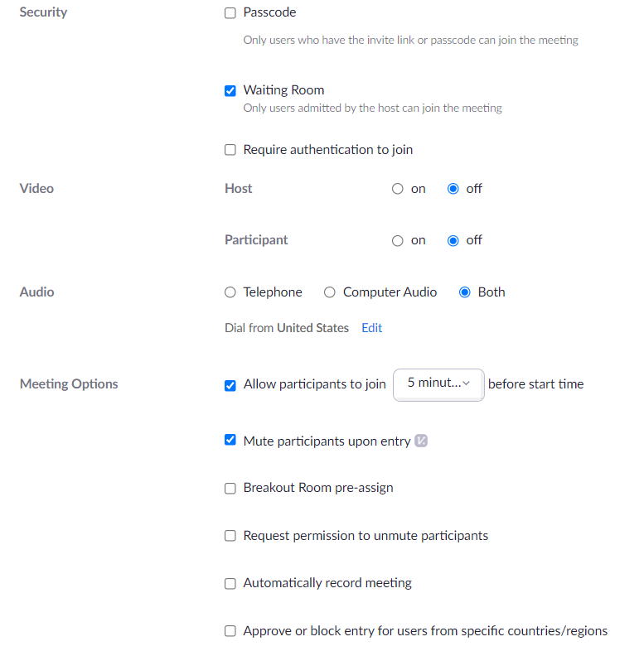
Task: Tick Require authentication to join
Action: (x=230, y=150)
